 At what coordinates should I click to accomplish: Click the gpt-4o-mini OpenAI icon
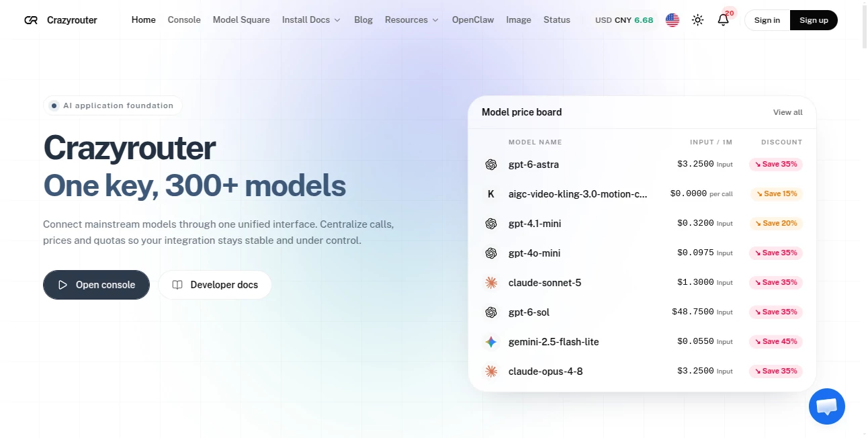pyautogui.click(x=491, y=253)
